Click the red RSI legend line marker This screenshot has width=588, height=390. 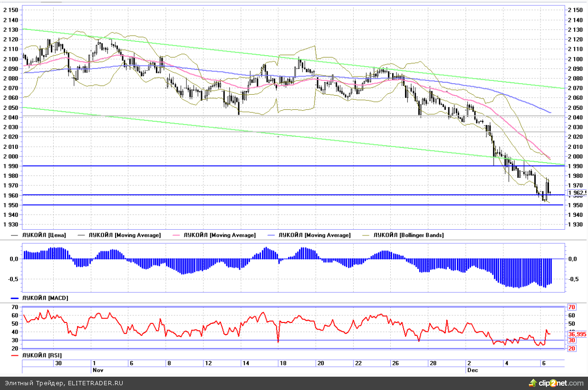click(14, 355)
